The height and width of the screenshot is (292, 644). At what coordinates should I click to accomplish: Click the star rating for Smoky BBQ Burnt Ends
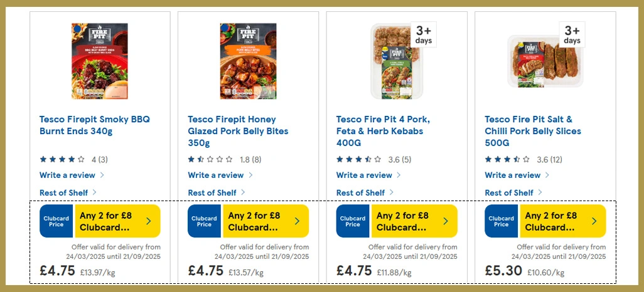62,159
